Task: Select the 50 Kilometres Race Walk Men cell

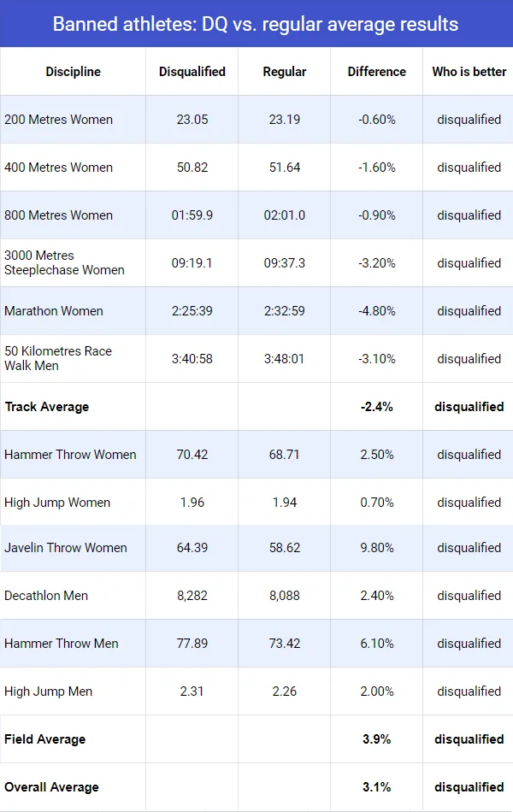Action: 58,358
